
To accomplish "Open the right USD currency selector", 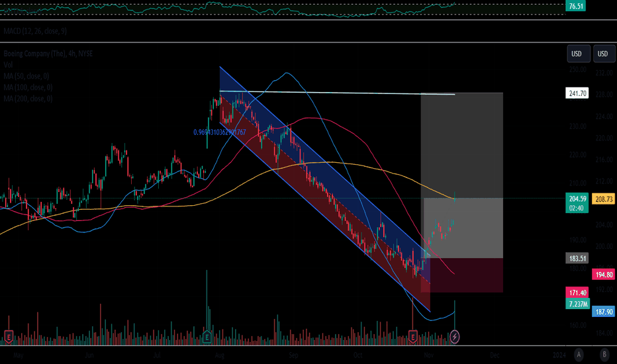I will pyautogui.click(x=604, y=54).
